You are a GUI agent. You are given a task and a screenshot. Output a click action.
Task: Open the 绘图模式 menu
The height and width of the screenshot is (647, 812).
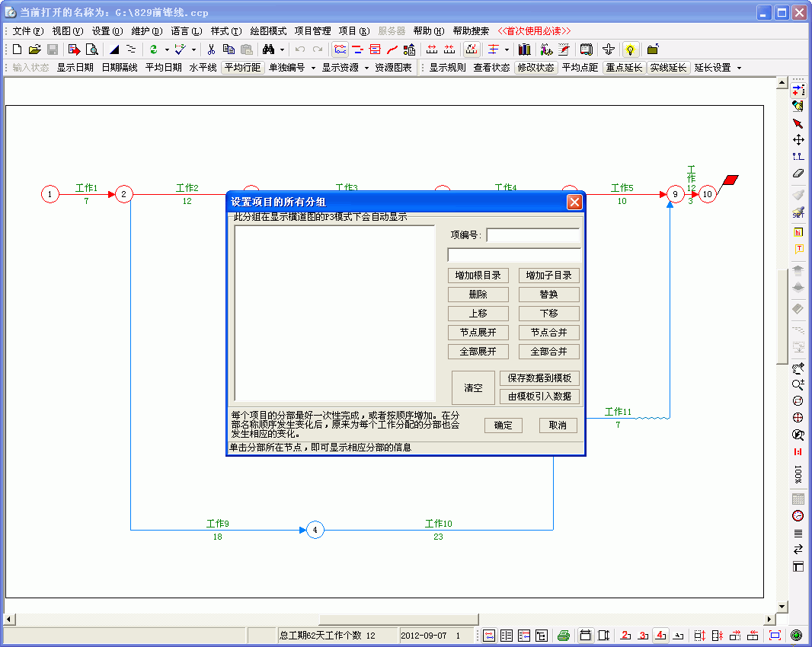[x=268, y=31]
